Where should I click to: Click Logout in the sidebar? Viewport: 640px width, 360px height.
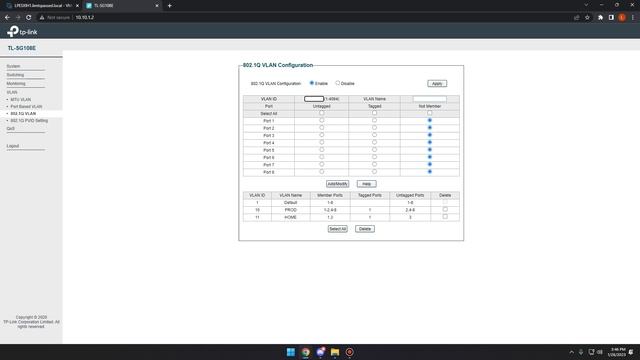(13, 146)
